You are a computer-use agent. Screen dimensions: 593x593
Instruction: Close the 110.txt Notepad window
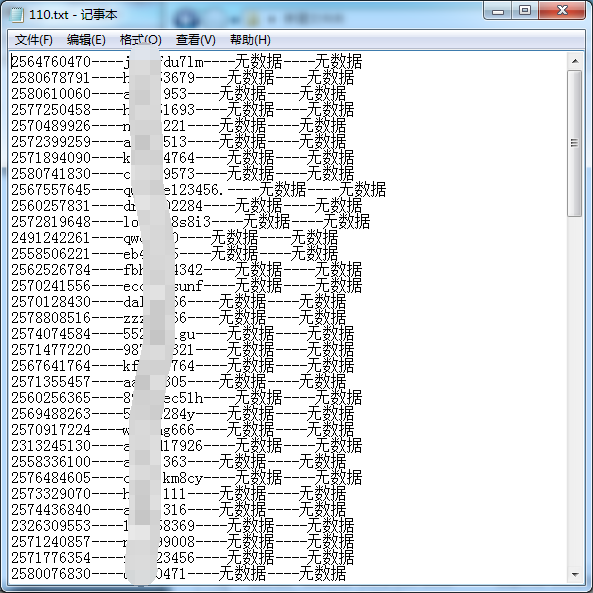tap(562, 11)
